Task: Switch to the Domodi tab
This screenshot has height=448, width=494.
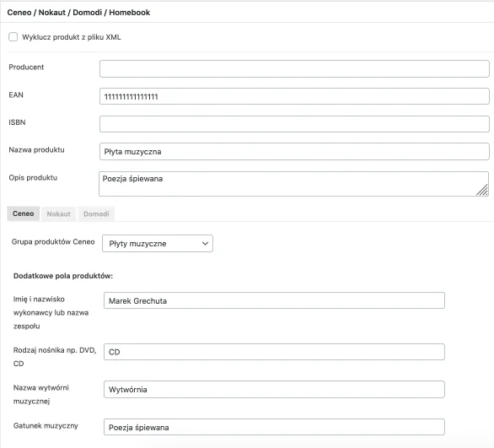Action: 96,214
